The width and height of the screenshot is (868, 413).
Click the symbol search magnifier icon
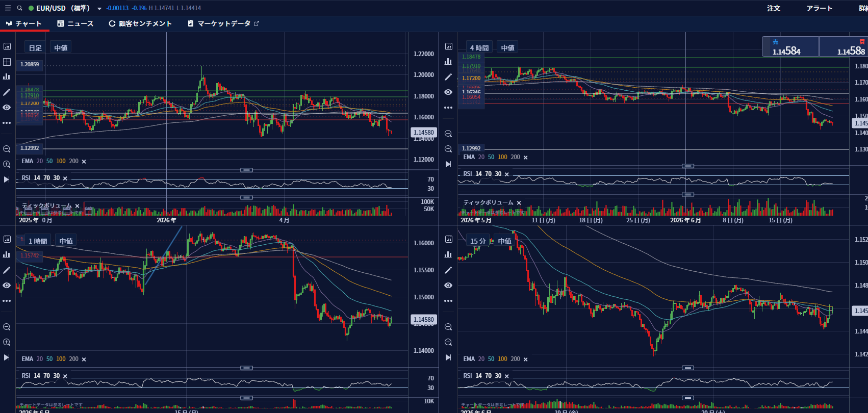[x=20, y=8]
